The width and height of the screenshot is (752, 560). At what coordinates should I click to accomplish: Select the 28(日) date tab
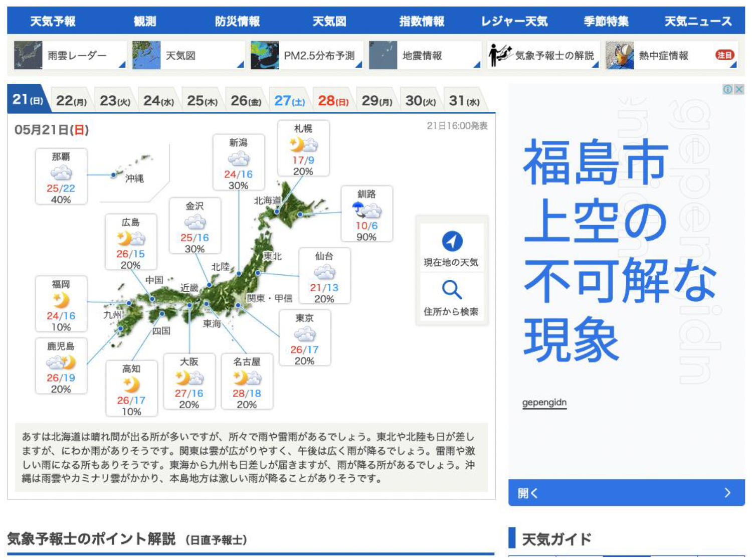coord(333,100)
